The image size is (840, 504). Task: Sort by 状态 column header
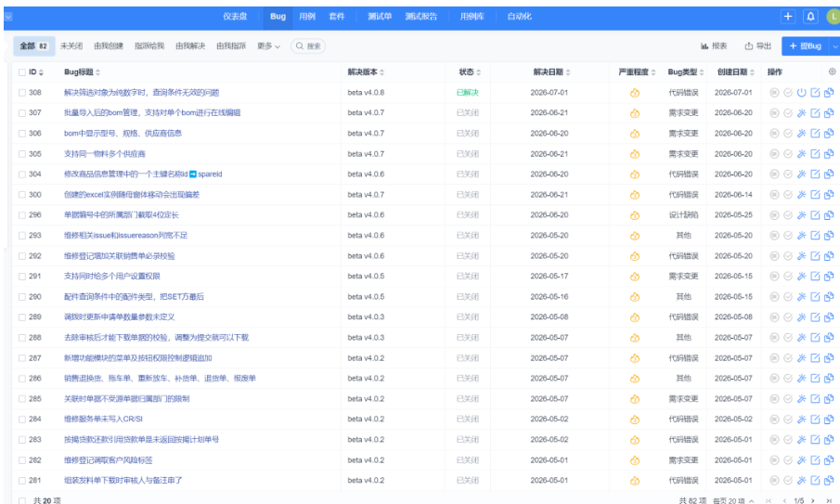tap(470, 72)
